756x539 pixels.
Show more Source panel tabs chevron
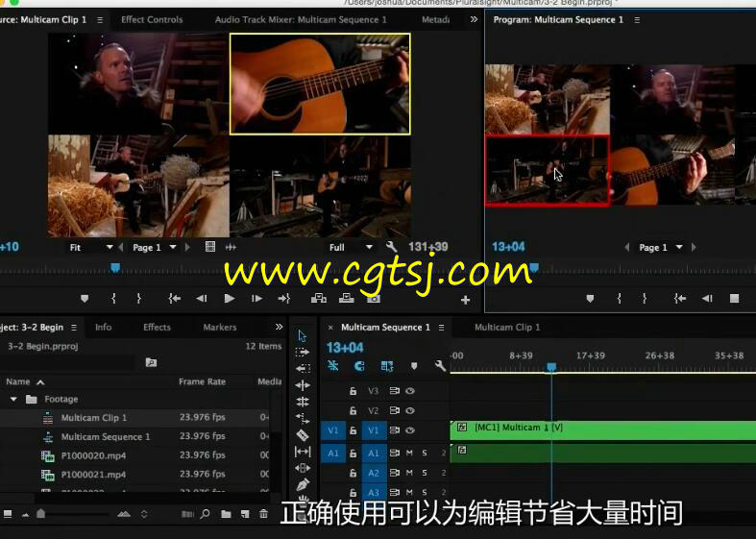pos(474,19)
